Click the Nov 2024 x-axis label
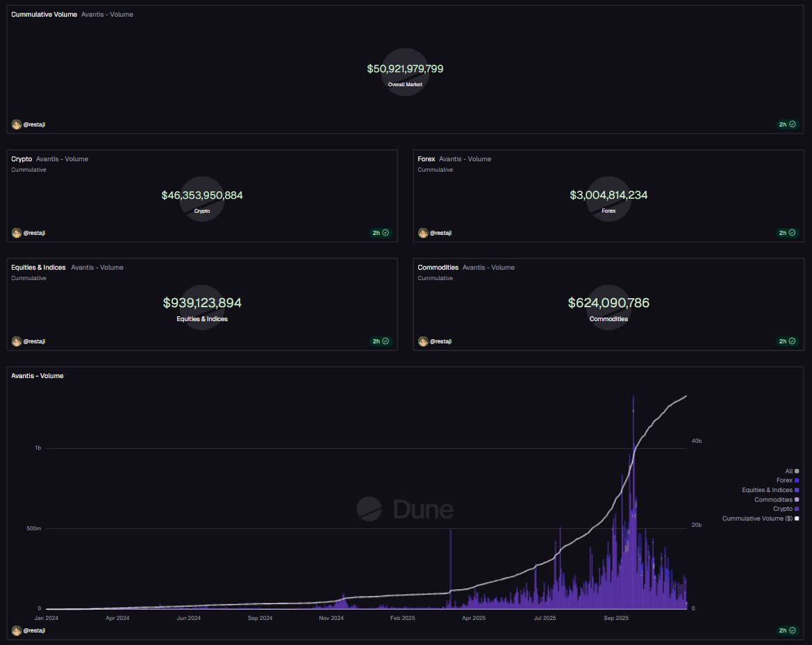This screenshot has width=812, height=645. point(331,618)
